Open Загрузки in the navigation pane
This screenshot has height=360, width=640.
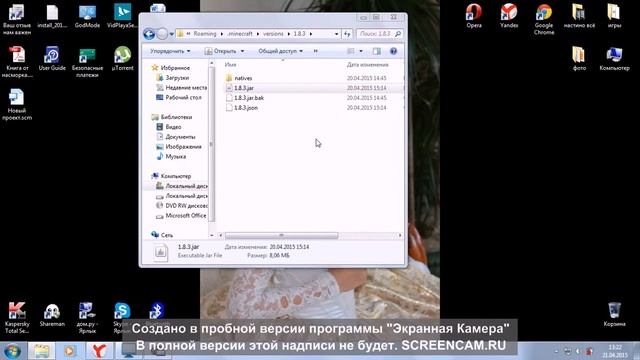(x=177, y=78)
